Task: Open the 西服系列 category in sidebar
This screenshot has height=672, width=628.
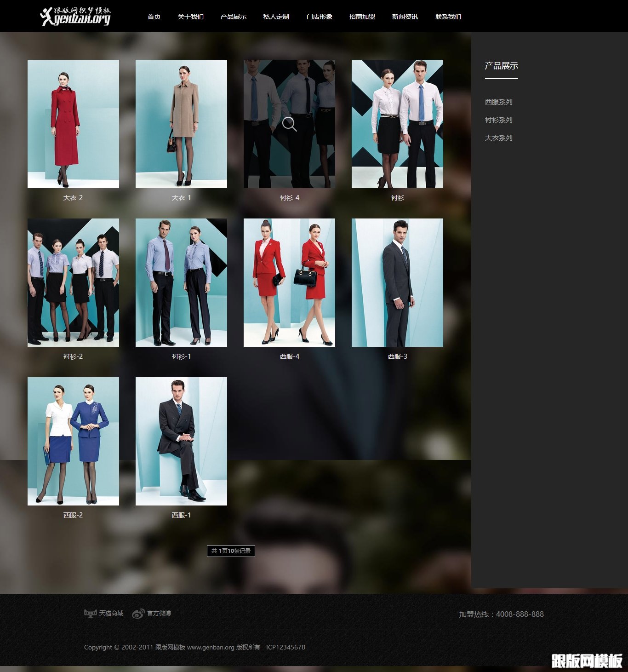Action: pyautogui.click(x=498, y=102)
